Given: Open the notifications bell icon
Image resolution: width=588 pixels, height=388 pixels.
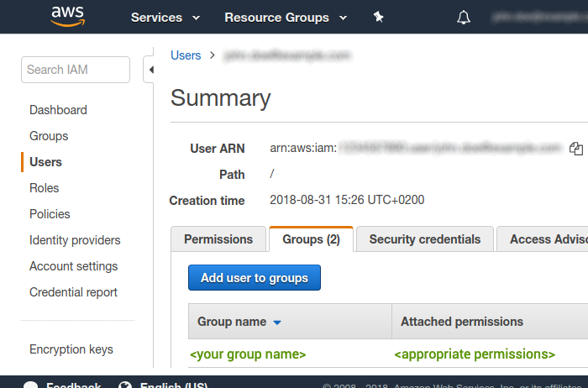Looking at the screenshot, I should click(x=464, y=18).
